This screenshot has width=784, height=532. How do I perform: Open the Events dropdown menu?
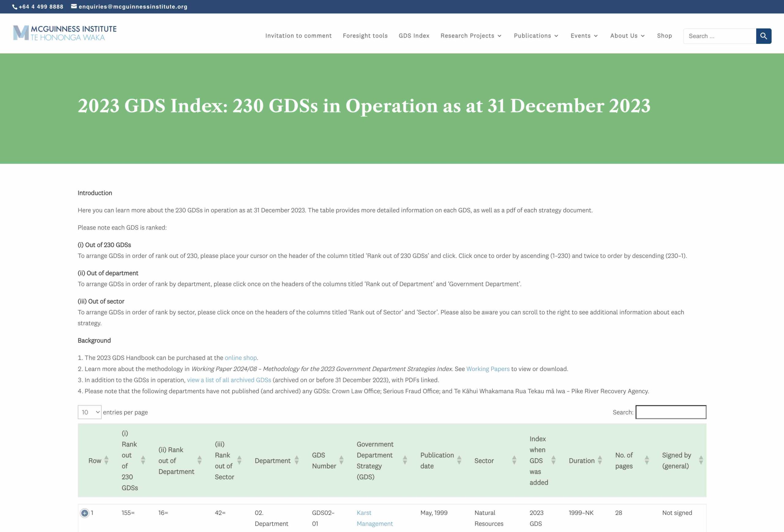583,36
